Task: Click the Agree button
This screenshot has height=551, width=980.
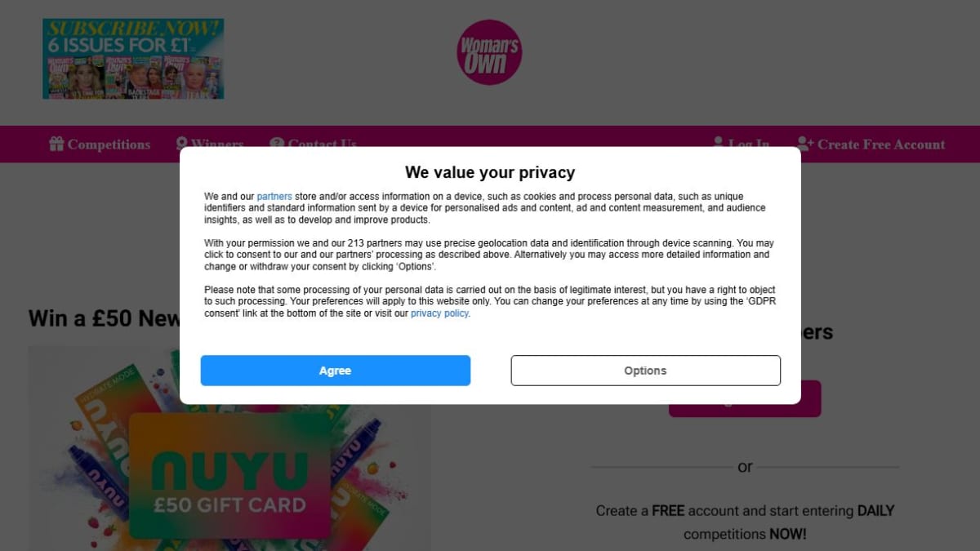Action: [x=335, y=371]
